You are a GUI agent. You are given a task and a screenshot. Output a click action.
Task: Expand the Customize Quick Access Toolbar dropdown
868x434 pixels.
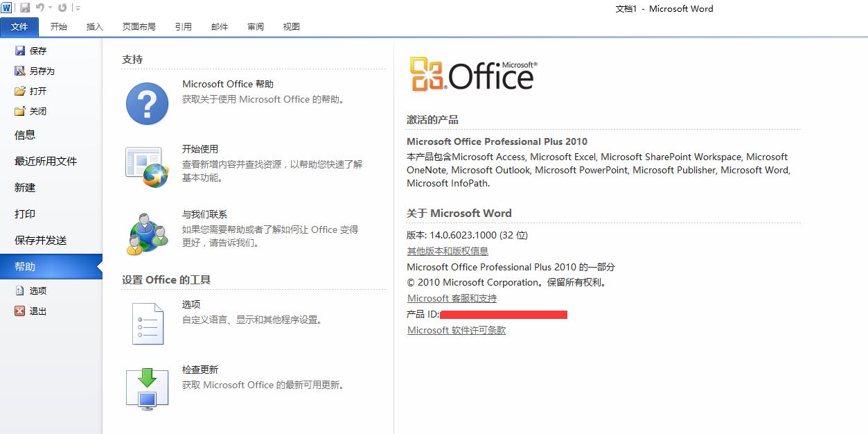(78, 8)
